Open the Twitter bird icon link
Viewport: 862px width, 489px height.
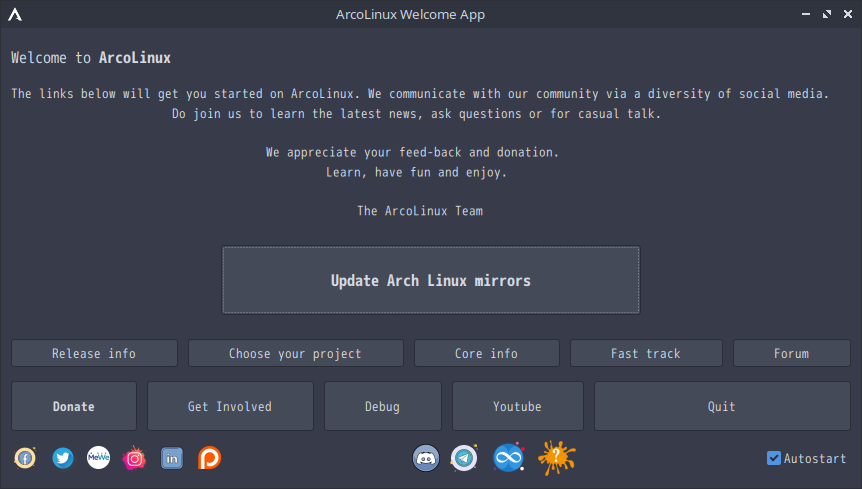tap(63, 458)
